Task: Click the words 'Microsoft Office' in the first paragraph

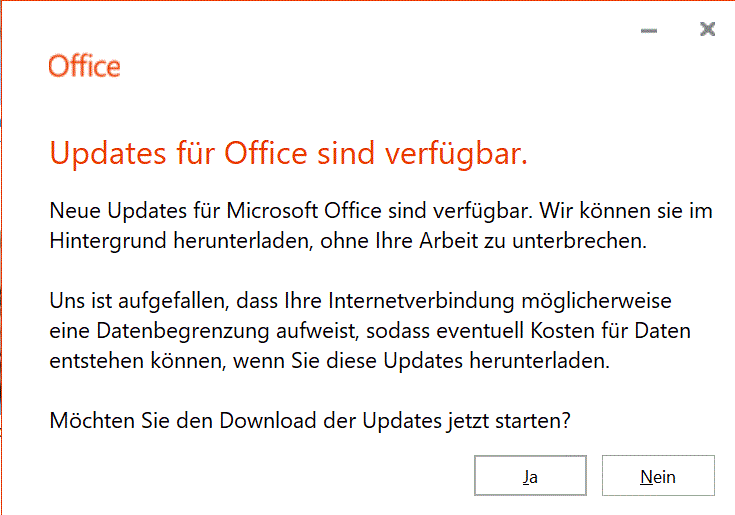Action: point(304,210)
